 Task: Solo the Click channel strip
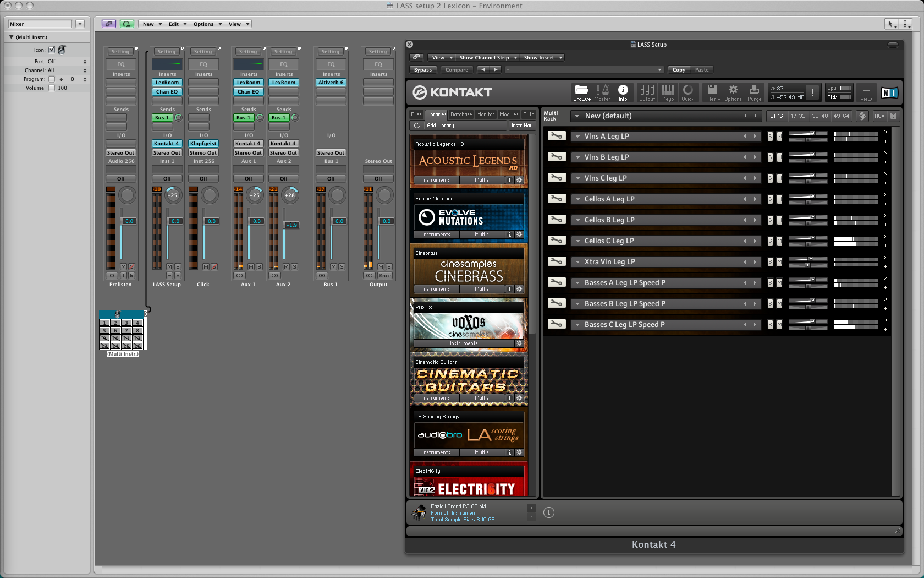(x=214, y=266)
